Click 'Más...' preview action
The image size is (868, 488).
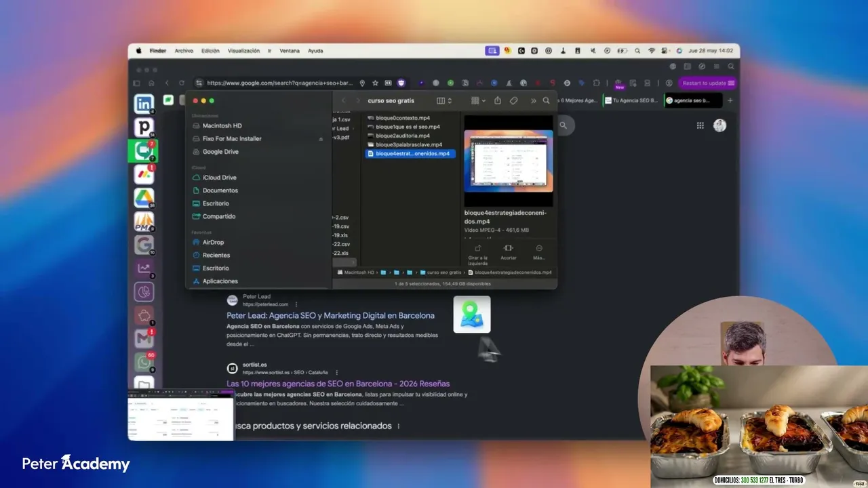[539, 252]
